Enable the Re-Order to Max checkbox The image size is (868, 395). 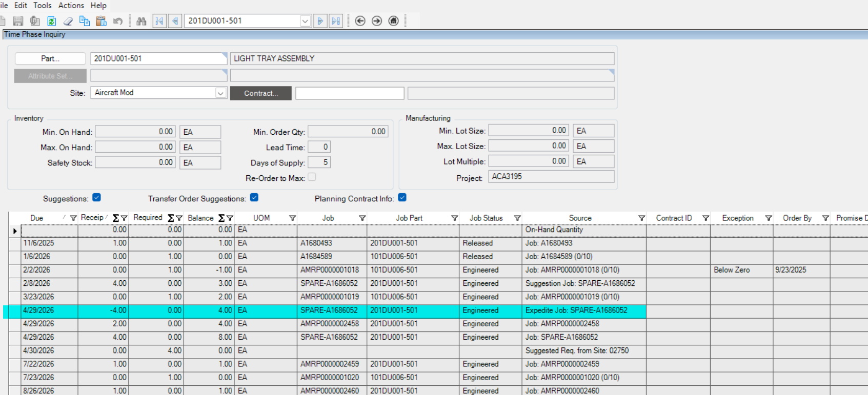coord(312,177)
